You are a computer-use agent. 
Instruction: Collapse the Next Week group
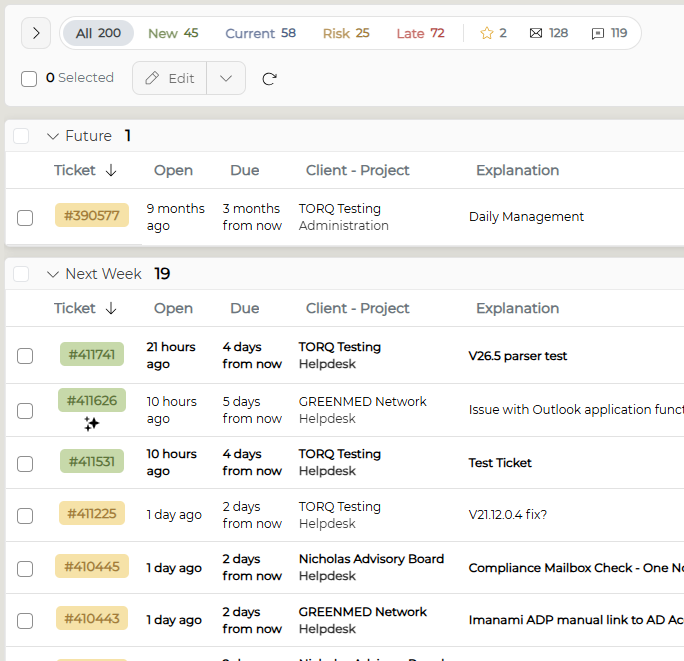(x=53, y=274)
